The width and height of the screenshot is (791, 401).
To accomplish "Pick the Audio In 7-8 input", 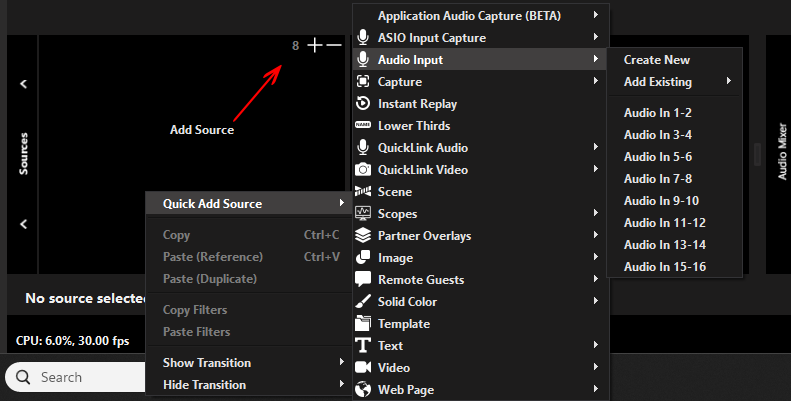I will coord(674,179).
